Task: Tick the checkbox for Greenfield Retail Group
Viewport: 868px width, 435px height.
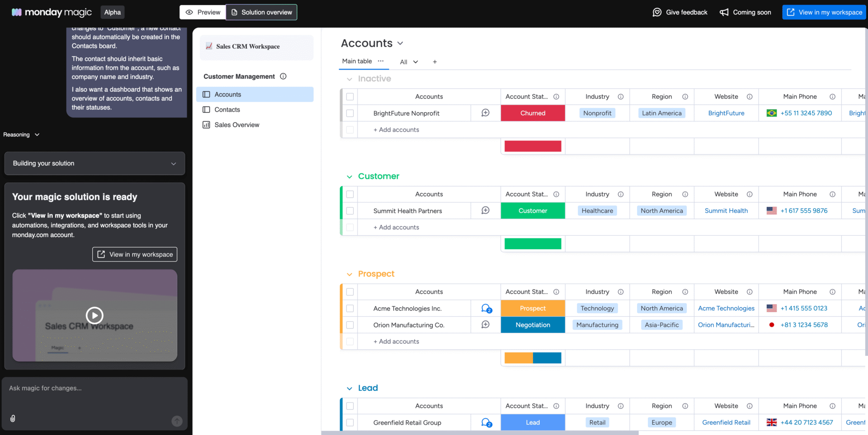Action: coord(350,422)
